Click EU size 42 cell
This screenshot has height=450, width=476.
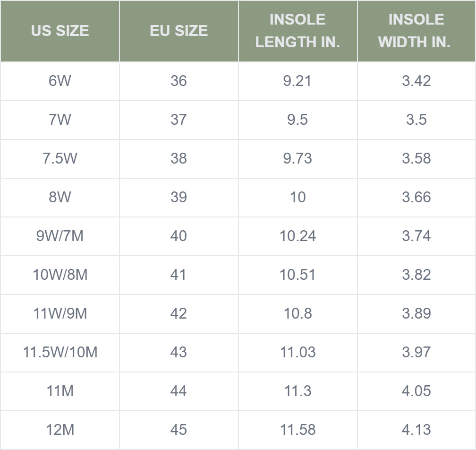[x=179, y=313]
